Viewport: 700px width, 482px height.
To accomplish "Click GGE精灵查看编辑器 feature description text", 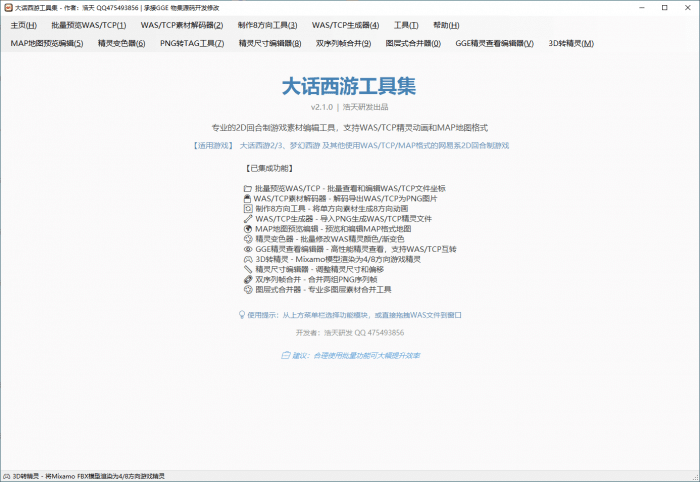I will (356, 249).
